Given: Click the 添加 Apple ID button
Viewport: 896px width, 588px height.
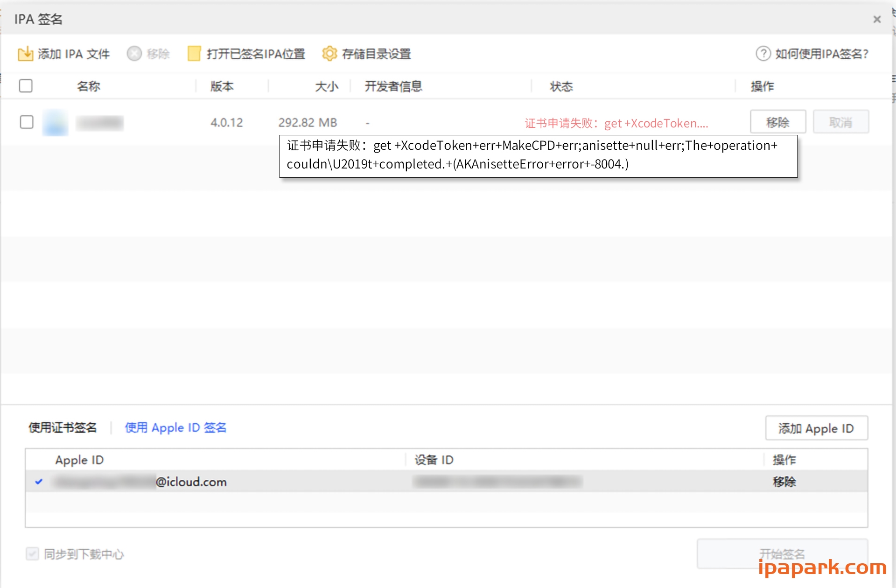Looking at the screenshot, I should (816, 428).
